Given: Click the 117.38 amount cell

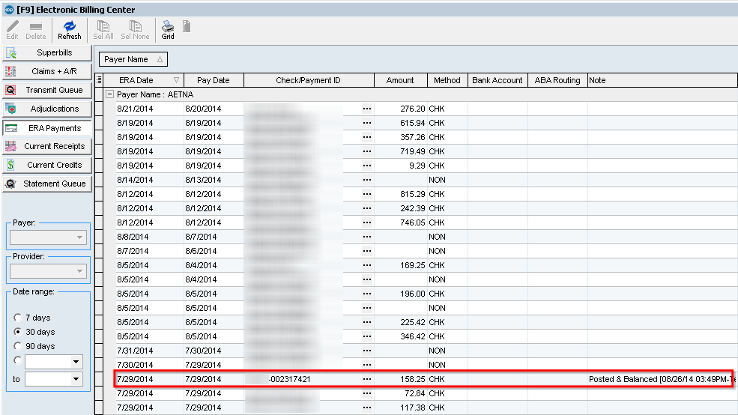Looking at the screenshot, I should 401,407.
